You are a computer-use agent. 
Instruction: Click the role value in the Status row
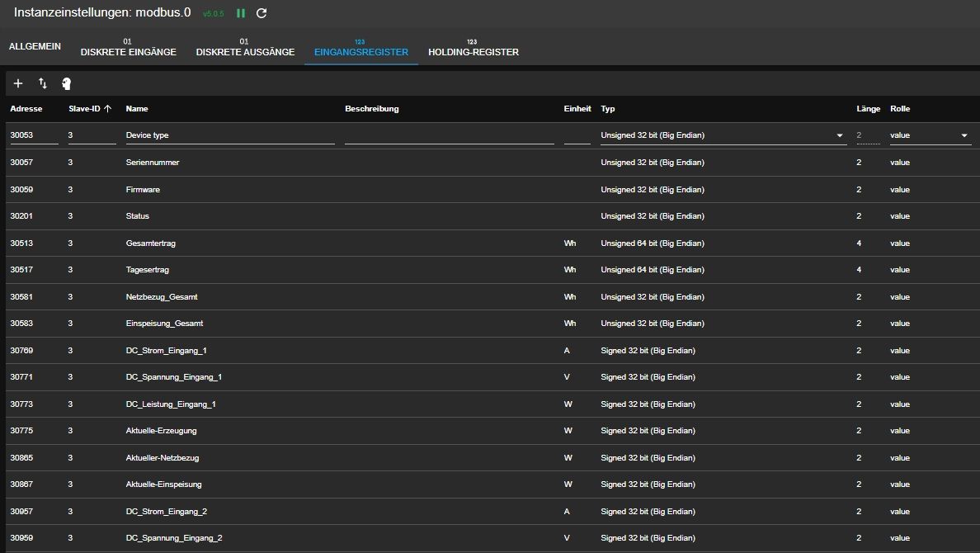(900, 216)
